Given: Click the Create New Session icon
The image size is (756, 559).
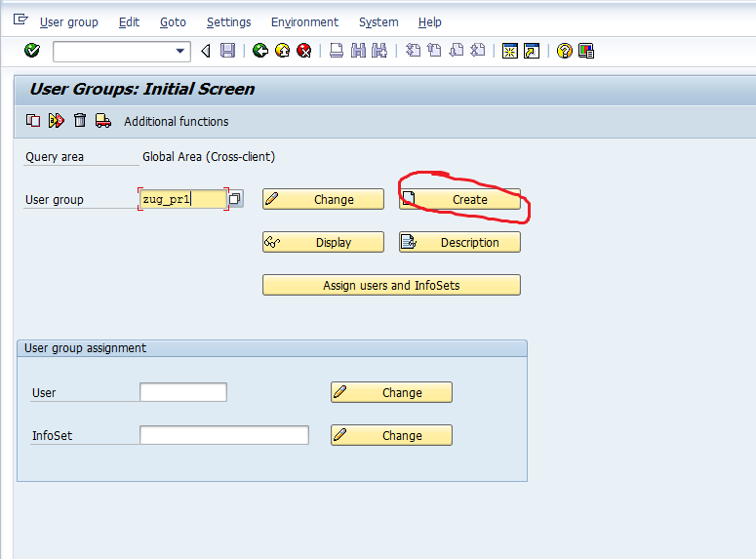Looking at the screenshot, I should point(510,51).
